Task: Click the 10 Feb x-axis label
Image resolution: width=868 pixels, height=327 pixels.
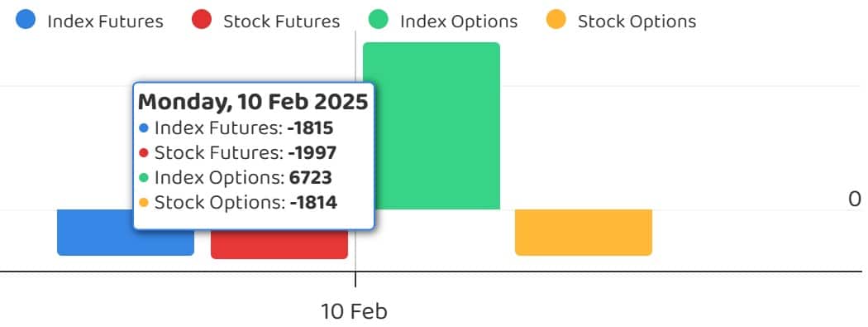Action: click(355, 311)
